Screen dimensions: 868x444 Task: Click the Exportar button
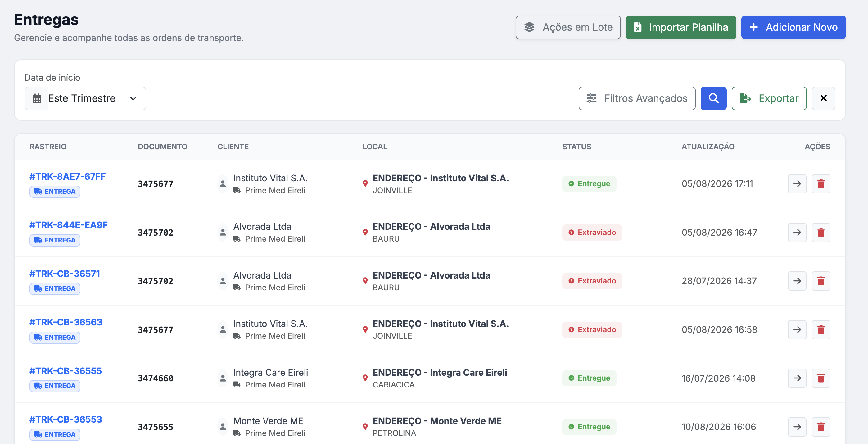pos(769,98)
